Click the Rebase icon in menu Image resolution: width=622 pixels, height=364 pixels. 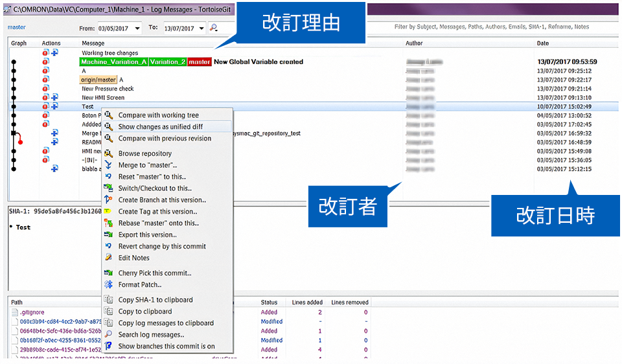[108, 223]
